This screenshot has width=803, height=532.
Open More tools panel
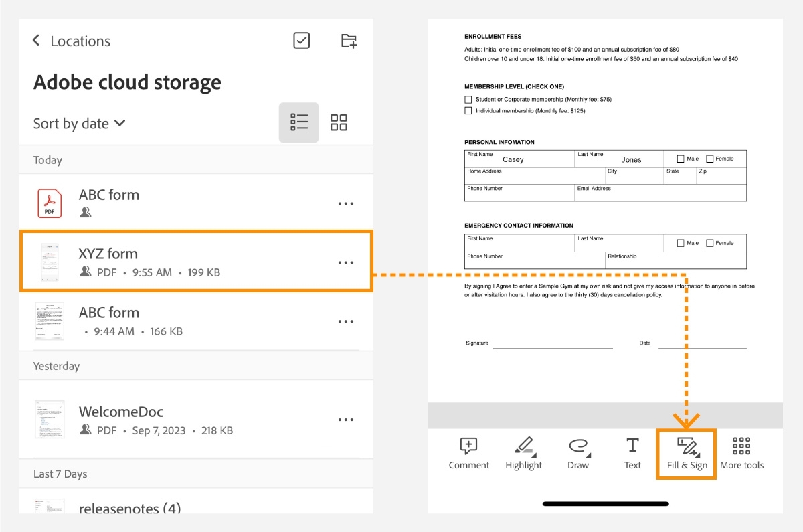coord(741,452)
